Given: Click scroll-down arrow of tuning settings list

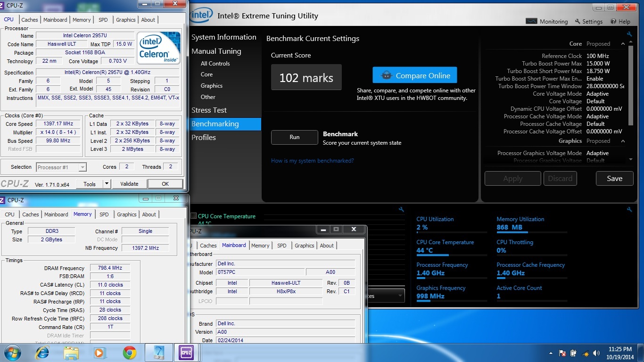Looking at the screenshot, I should click(631, 159).
